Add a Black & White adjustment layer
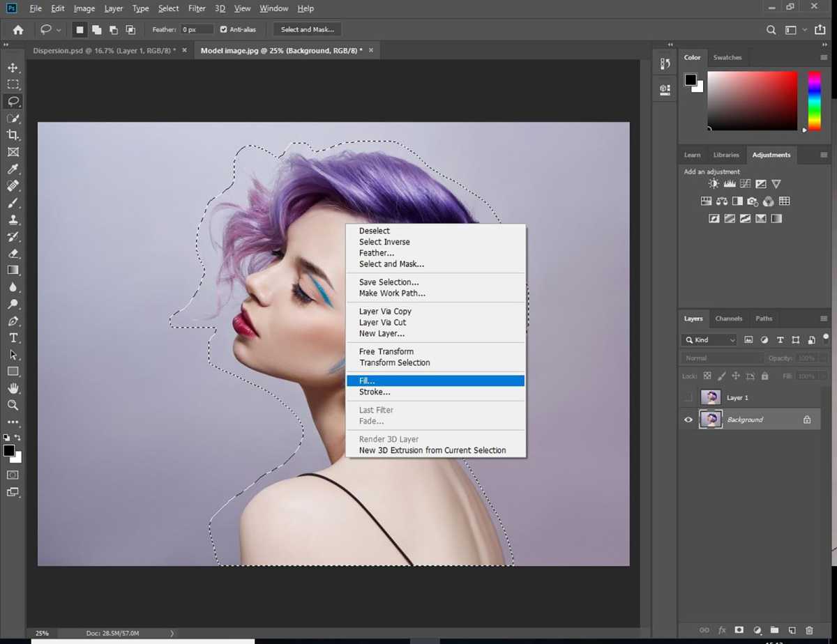 pos(737,201)
